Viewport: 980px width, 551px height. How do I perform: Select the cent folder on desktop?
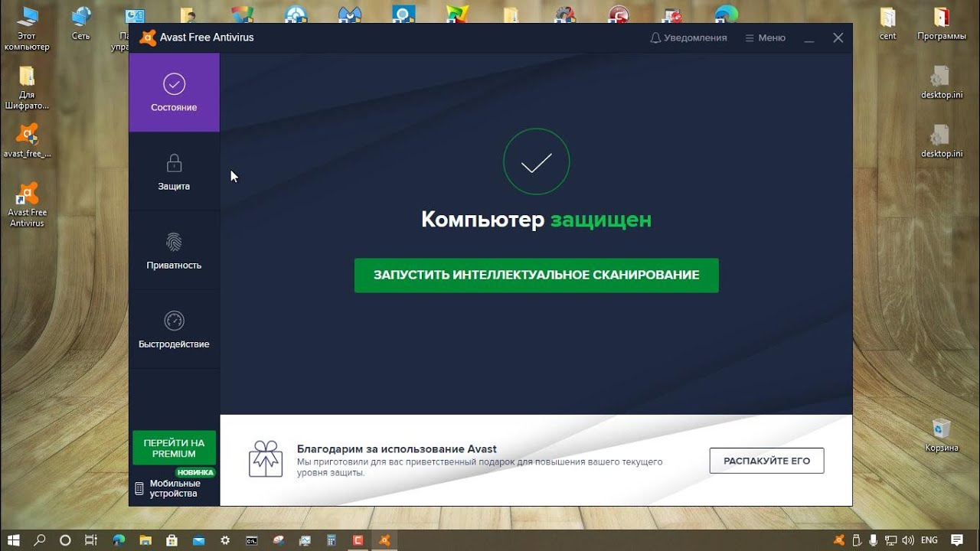[x=887, y=23]
